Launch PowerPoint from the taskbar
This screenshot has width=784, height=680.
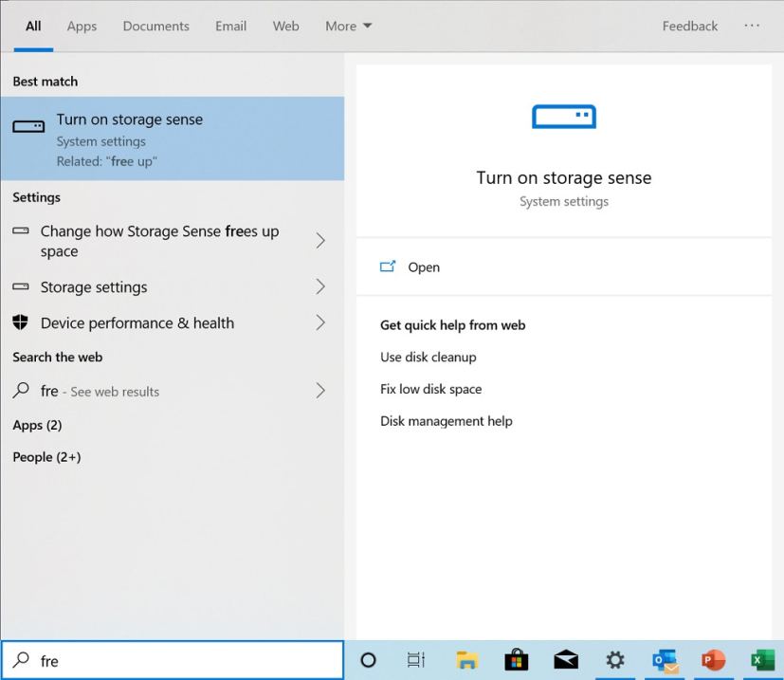pyautogui.click(x=712, y=660)
